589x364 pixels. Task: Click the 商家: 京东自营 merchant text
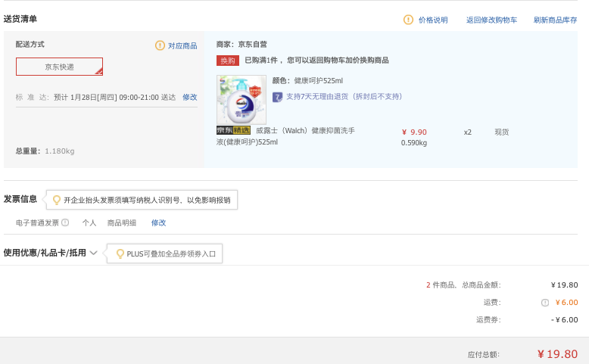click(242, 45)
